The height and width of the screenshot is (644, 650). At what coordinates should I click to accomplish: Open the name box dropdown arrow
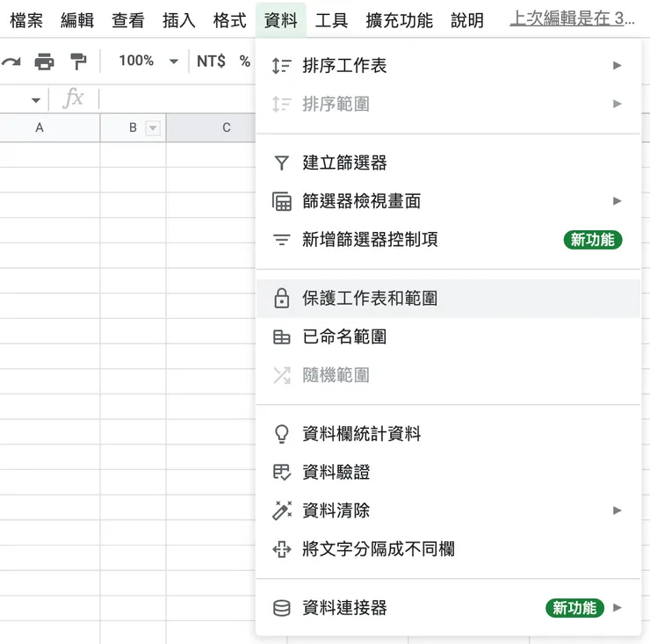click(36, 100)
